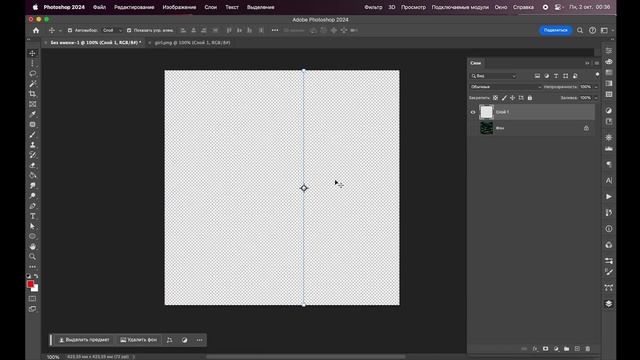Open the Изображение menu
Image resolution: width=640 pixels, height=360 pixels.
coord(179,7)
